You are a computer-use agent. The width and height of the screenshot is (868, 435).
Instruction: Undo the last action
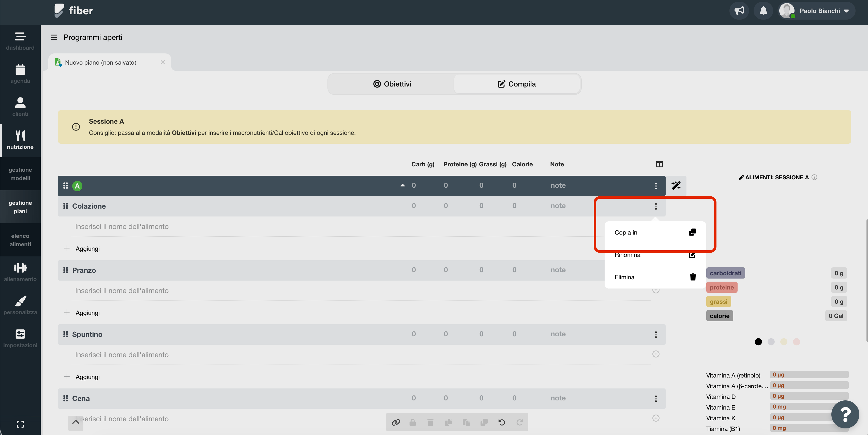[x=502, y=422]
